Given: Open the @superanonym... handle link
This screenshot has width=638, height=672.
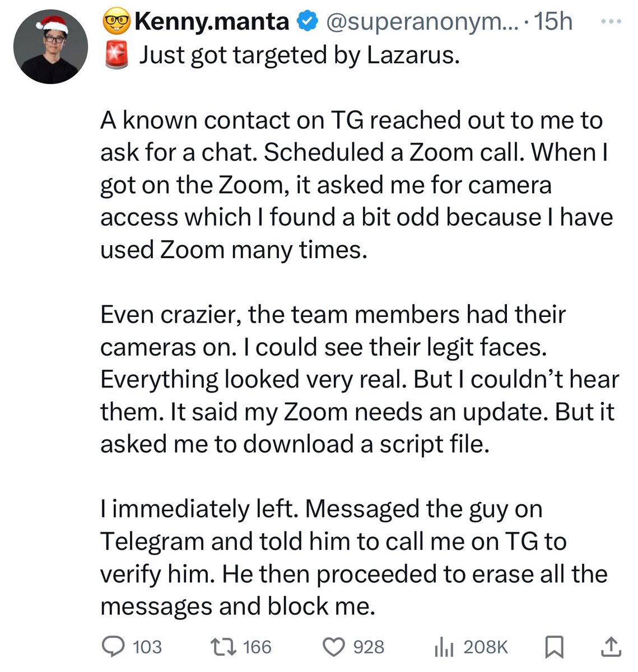Looking at the screenshot, I should tap(424, 21).
